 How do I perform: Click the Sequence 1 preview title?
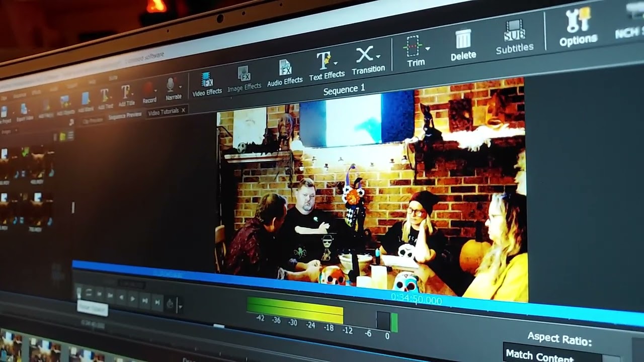(x=344, y=90)
